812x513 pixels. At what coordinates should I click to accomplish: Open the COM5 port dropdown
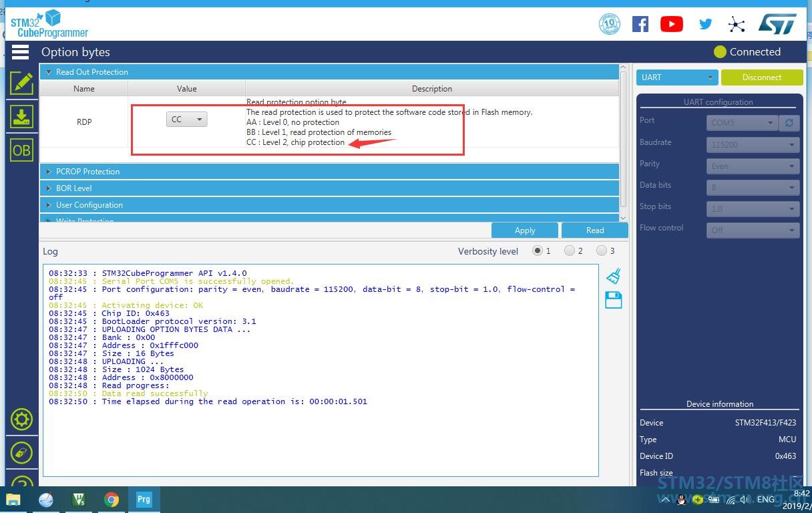(743, 123)
